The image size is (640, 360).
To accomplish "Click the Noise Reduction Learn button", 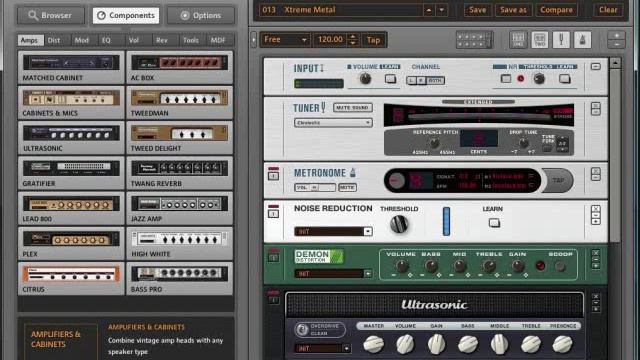I will tap(494, 223).
